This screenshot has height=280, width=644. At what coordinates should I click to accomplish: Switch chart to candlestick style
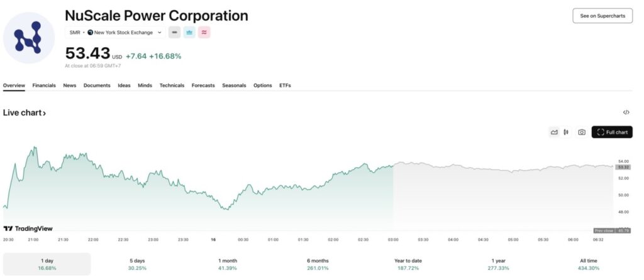[566, 132]
